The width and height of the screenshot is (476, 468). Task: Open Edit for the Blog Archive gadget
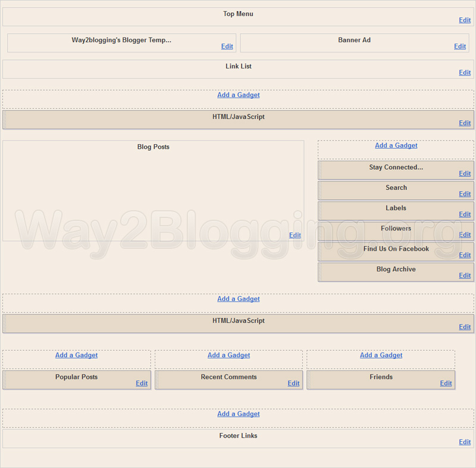pos(465,275)
